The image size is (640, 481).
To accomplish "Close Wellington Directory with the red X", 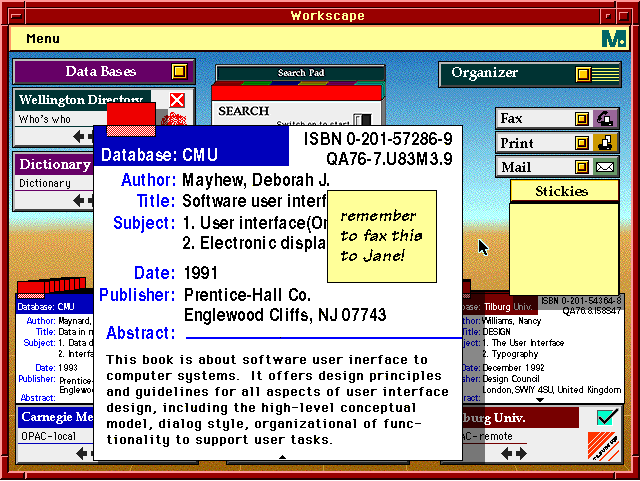I will pos(177,100).
